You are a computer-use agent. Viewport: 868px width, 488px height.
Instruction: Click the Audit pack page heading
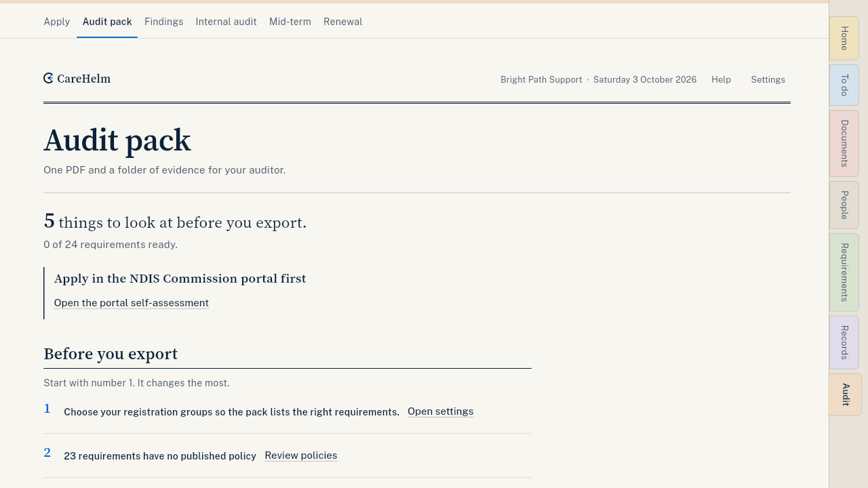117,140
